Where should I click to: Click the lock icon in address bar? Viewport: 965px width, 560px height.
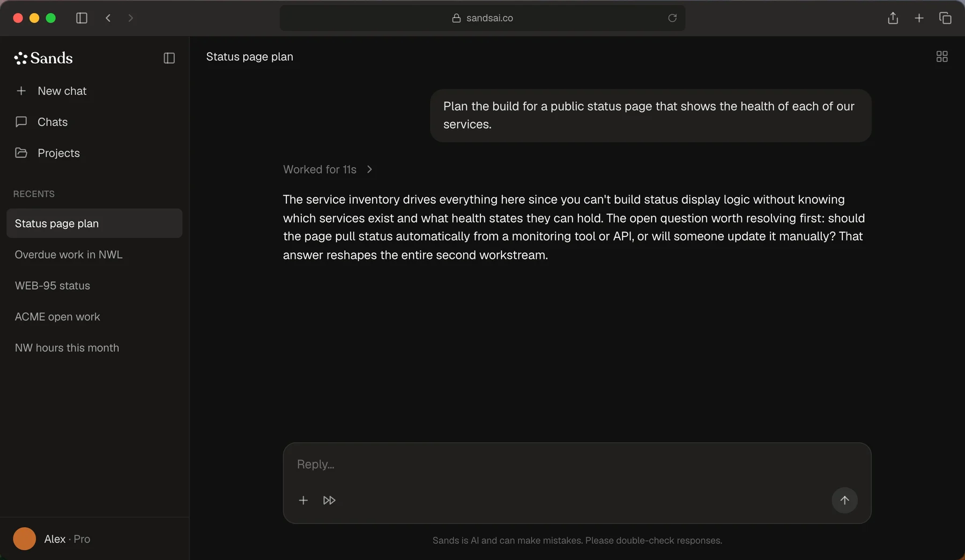point(456,18)
